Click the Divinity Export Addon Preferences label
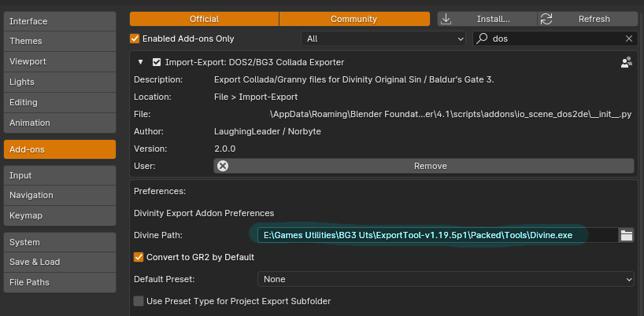 pos(204,213)
